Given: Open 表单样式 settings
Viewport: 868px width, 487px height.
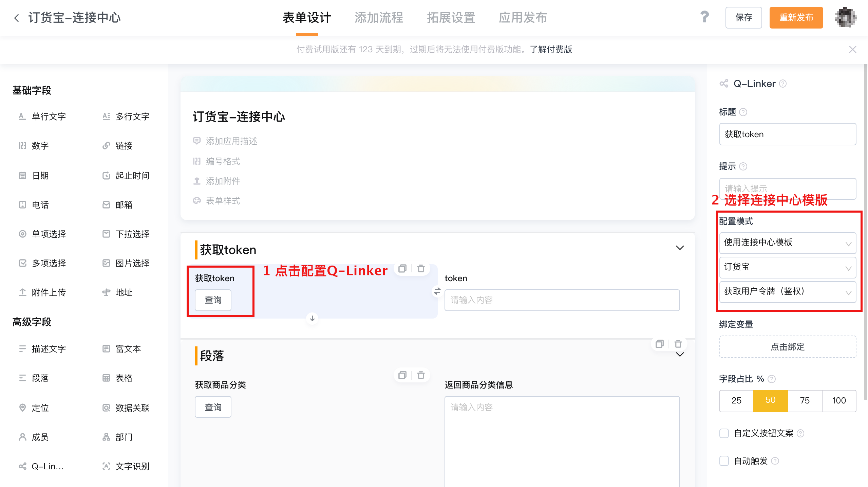Looking at the screenshot, I should click(x=223, y=201).
